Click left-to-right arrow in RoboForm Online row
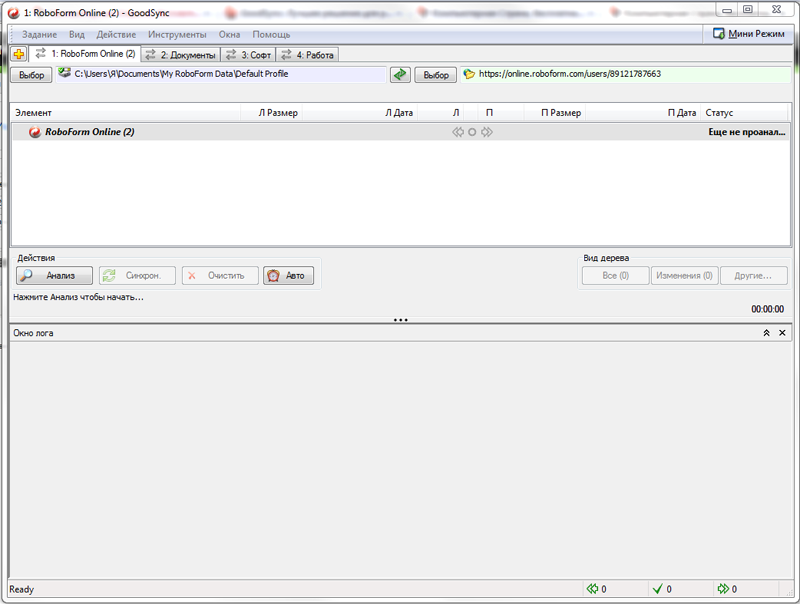 coord(487,132)
